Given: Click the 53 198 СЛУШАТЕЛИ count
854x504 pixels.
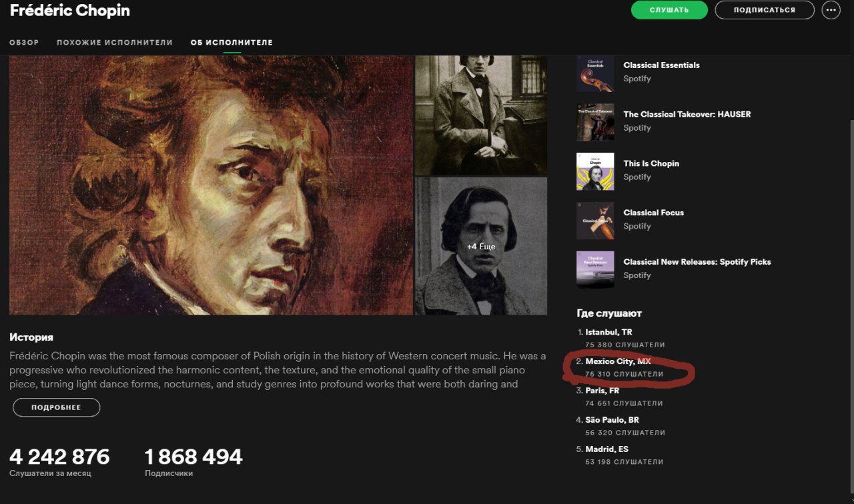Looking at the screenshot, I should click(624, 462).
